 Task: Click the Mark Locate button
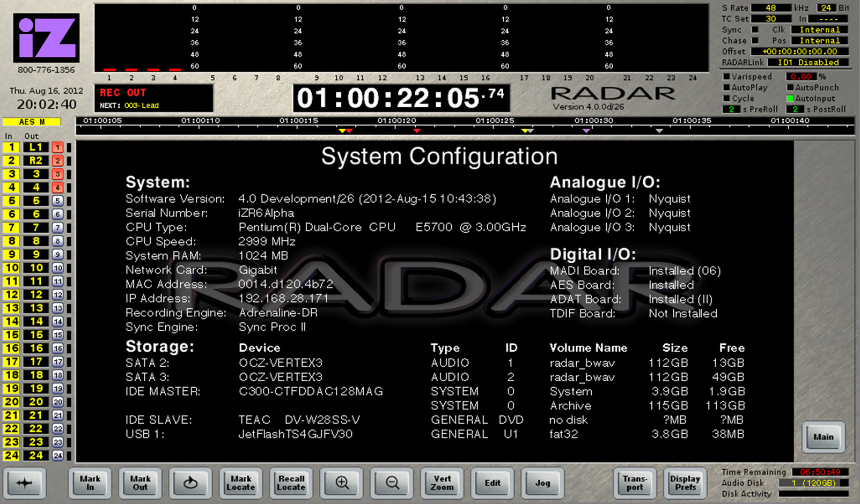(x=241, y=483)
